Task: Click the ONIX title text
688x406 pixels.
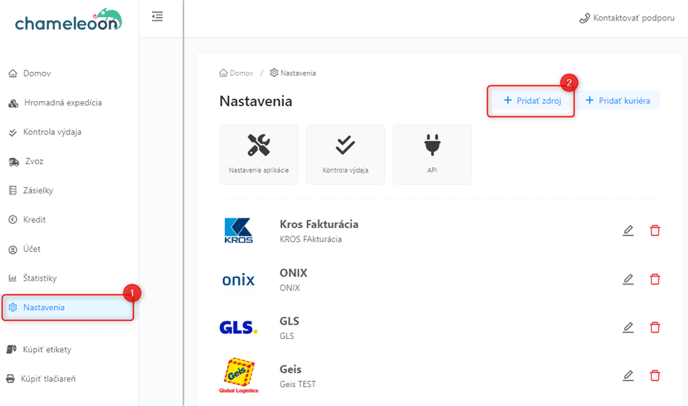Action: 294,273
